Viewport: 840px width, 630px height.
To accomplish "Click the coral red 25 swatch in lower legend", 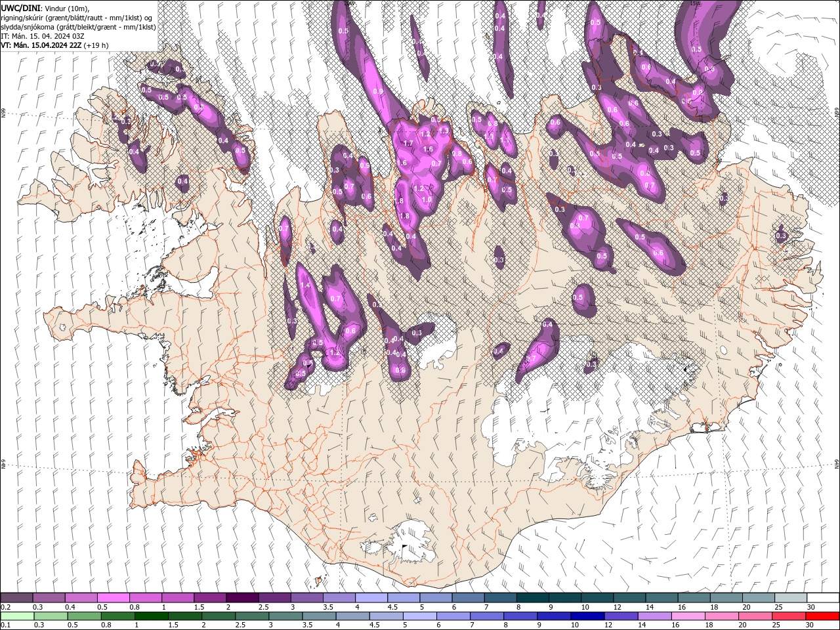I will click(x=788, y=616).
